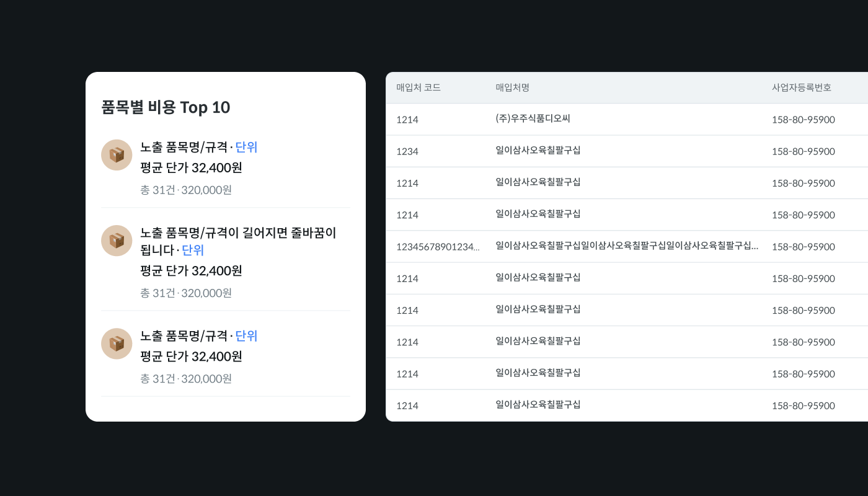Click 총 31건·320,000원 under the wrapped item
The width and height of the screenshot is (868, 496).
186,293
